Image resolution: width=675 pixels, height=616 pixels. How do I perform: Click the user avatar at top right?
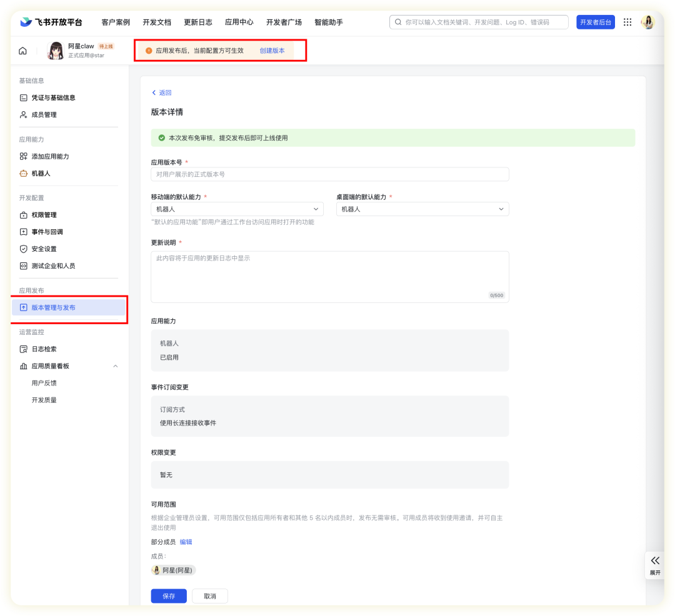tap(648, 22)
